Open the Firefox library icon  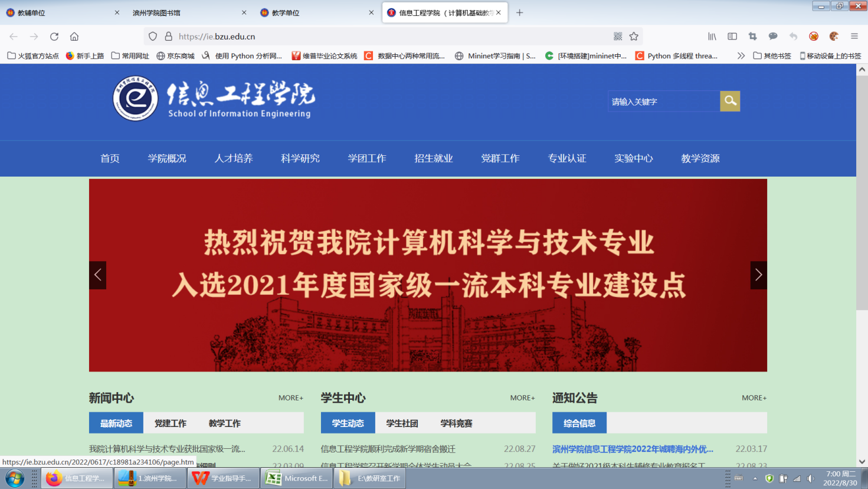coord(712,37)
